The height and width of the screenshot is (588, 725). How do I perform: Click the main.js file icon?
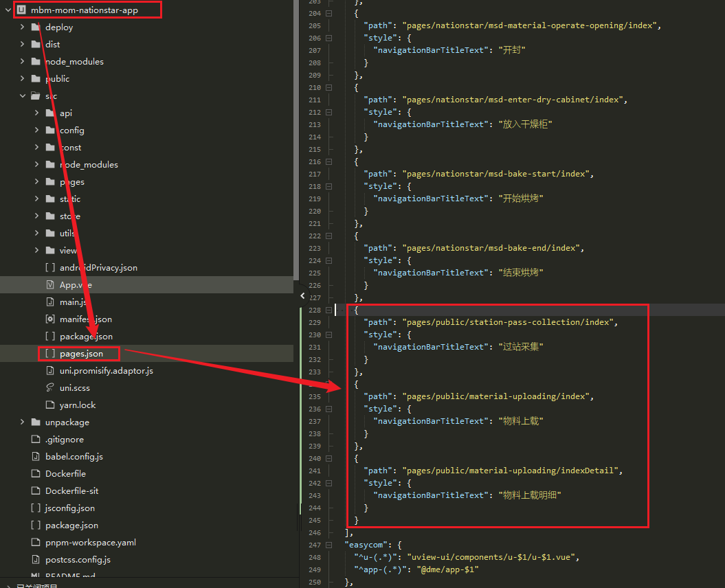coord(49,302)
